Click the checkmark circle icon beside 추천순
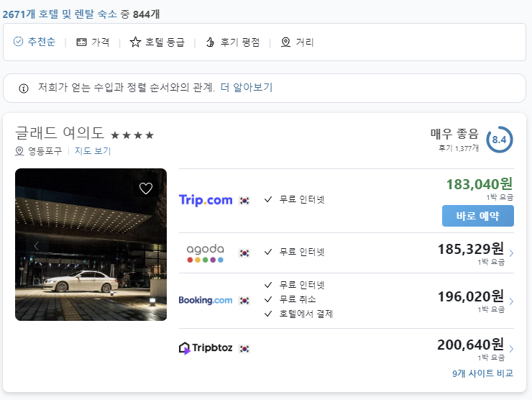Image resolution: width=532 pixels, height=400 pixels. click(18, 42)
